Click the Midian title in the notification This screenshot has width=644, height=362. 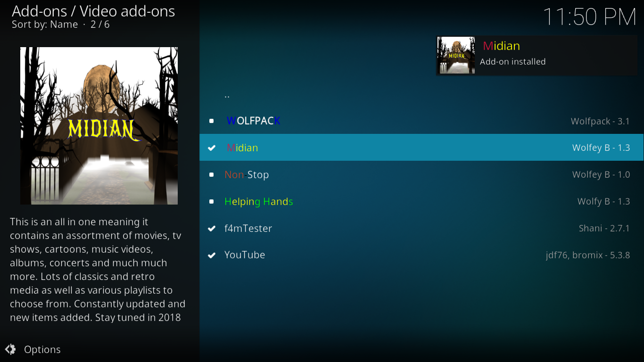[x=501, y=46]
